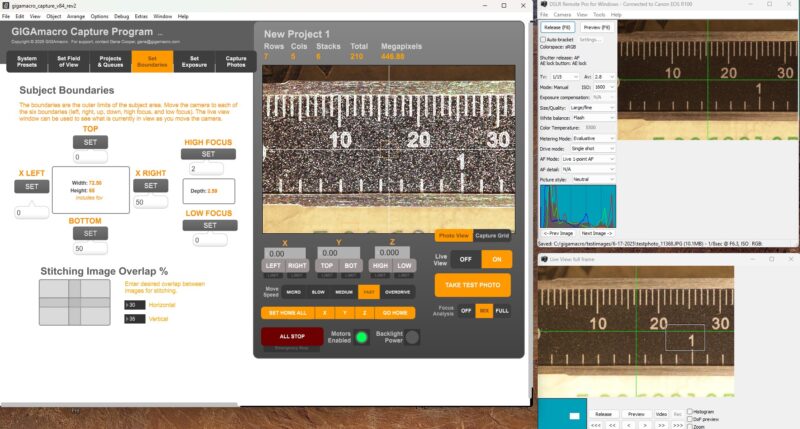
Task: Click the X position value field
Action: [285, 253]
